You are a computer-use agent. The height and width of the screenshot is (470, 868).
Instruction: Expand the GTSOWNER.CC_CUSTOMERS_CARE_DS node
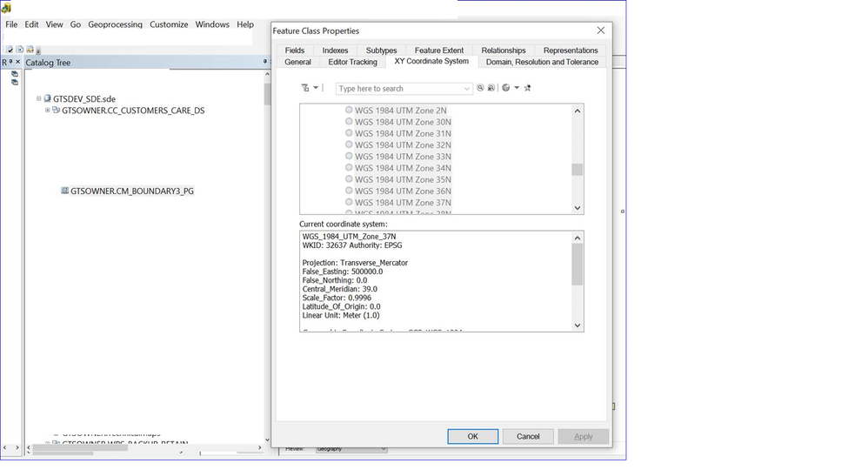(x=48, y=111)
